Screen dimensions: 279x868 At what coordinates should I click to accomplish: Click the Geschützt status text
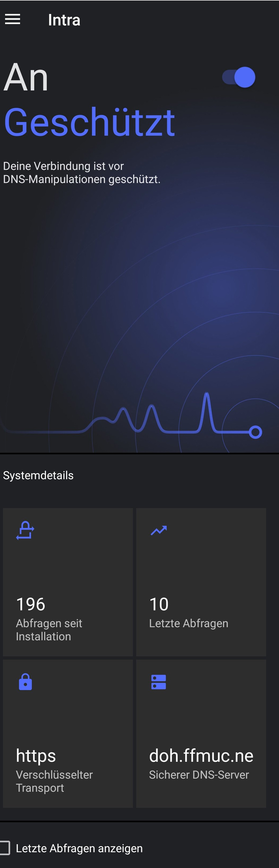(x=89, y=122)
